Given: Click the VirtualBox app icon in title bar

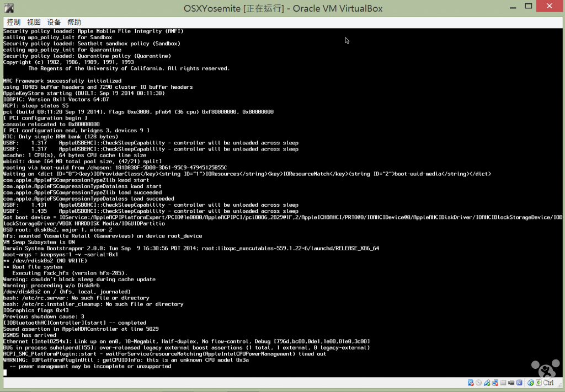Looking at the screenshot, I should pyautogui.click(x=9, y=8).
